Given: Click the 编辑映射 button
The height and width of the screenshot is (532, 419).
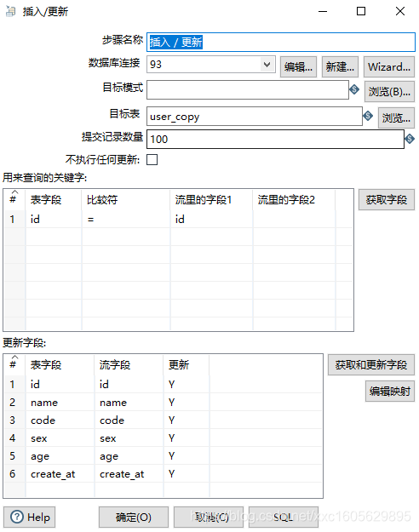Looking at the screenshot, I should pyautogui.click(x=390, y=392).
